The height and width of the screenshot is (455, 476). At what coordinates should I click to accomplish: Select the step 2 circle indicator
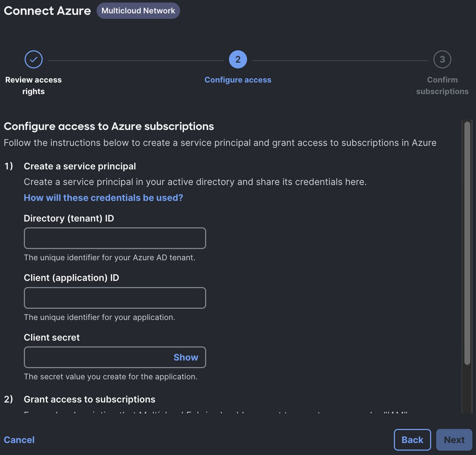(x=238, y=59)
